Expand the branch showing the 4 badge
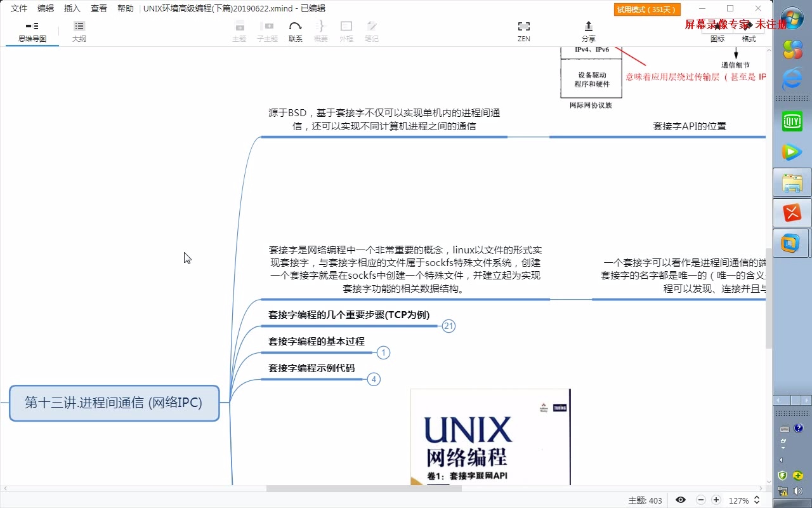Image resolution: width=812 pixels, height=508 pixels. (x=374, y=379)
